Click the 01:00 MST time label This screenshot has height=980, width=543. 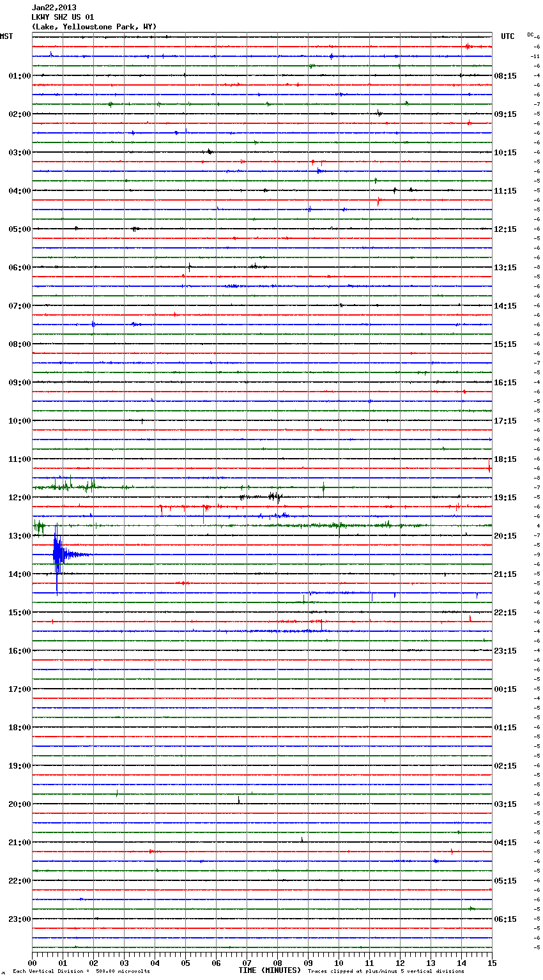pyautogui.click(x=20, y=76)
